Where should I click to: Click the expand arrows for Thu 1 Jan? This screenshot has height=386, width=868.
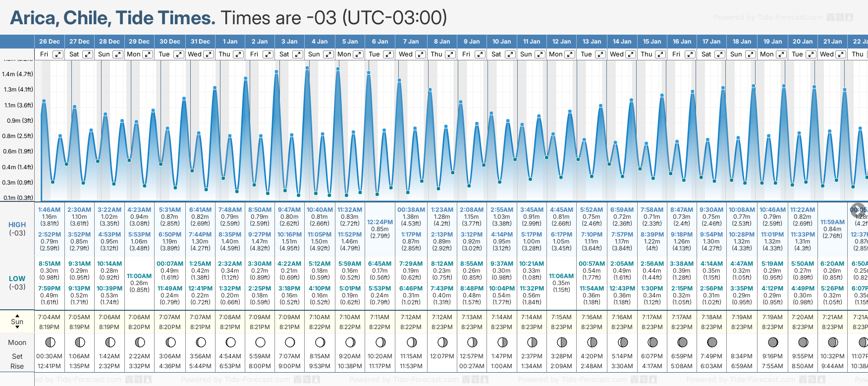point(238,54)
